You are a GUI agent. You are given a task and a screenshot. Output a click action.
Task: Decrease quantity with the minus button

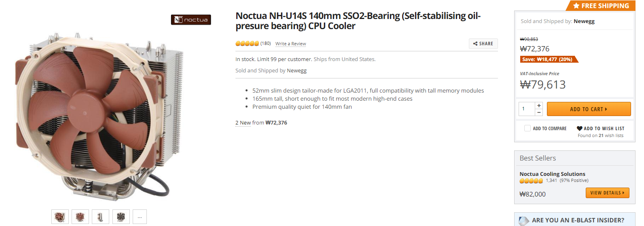tap(539, 112)
